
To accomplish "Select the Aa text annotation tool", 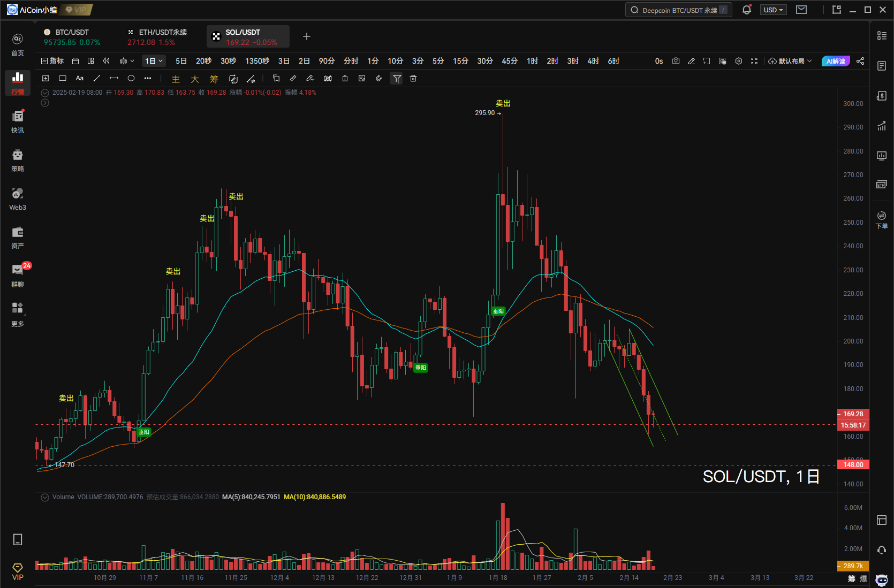I will coord(80,78).
